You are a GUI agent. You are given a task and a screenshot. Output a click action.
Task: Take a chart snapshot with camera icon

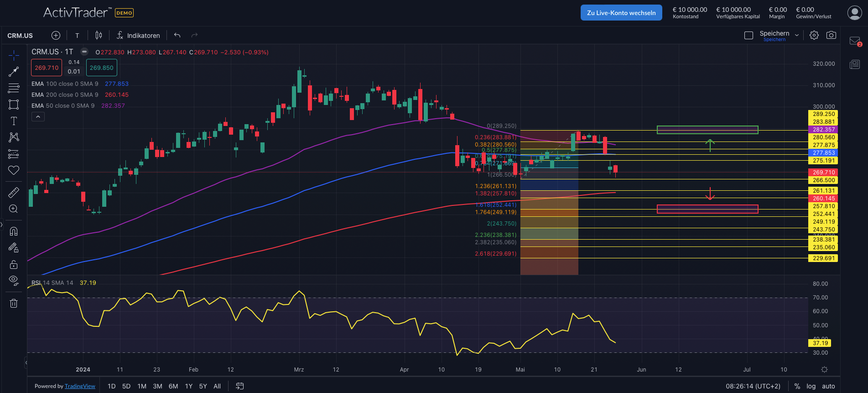click(x=831, y=35)
